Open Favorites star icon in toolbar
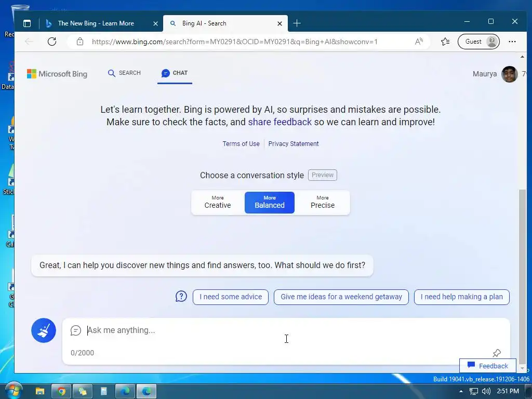Image resolution: width=532 pixels, height=399 pixels. [x=445, y=42]
